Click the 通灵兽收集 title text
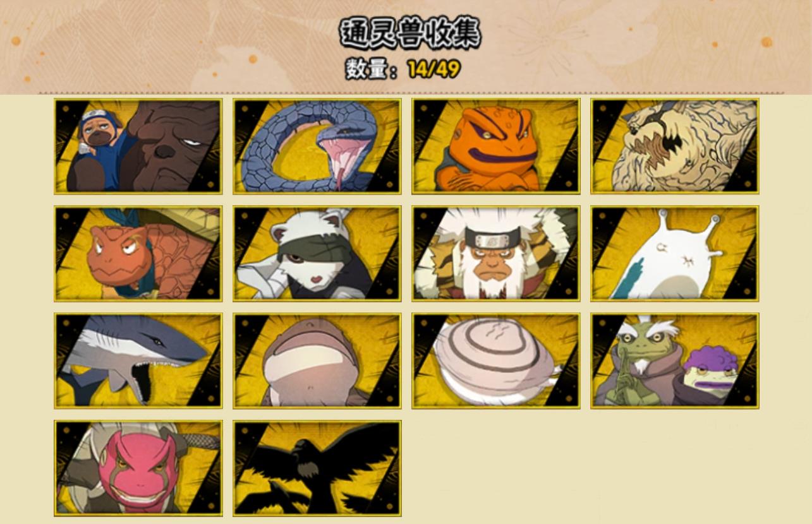 tap(410, 33)
